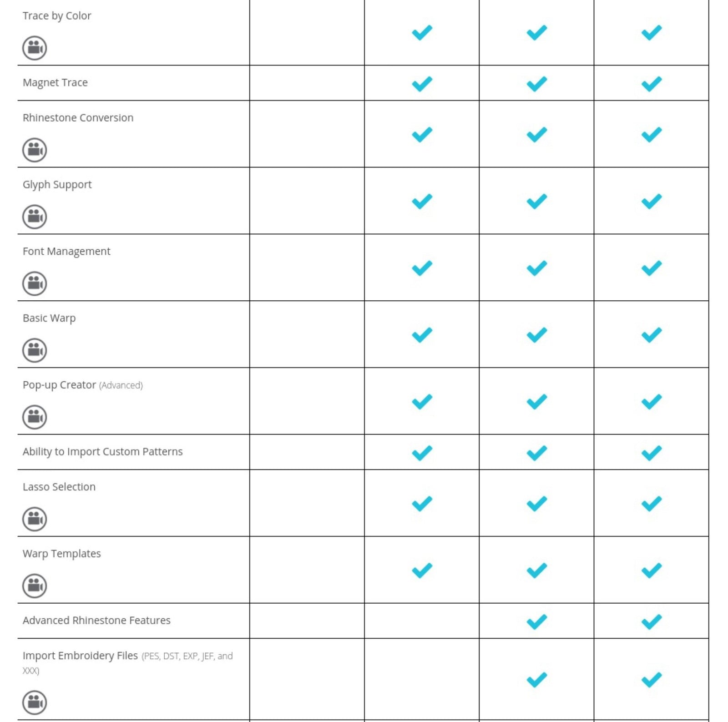728x722 pixels.
Task: Play the Trace by Color video icon
Action: [x=35, y=48]
